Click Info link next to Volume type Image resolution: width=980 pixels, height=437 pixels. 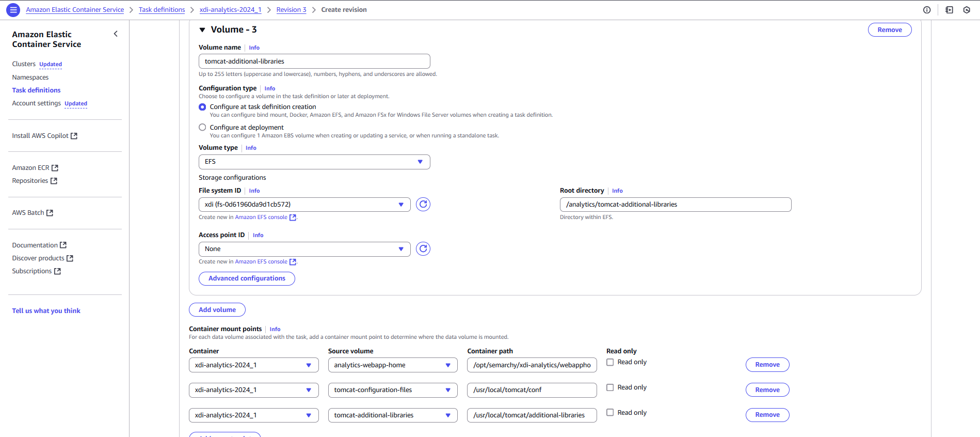[x=251, y=148]
